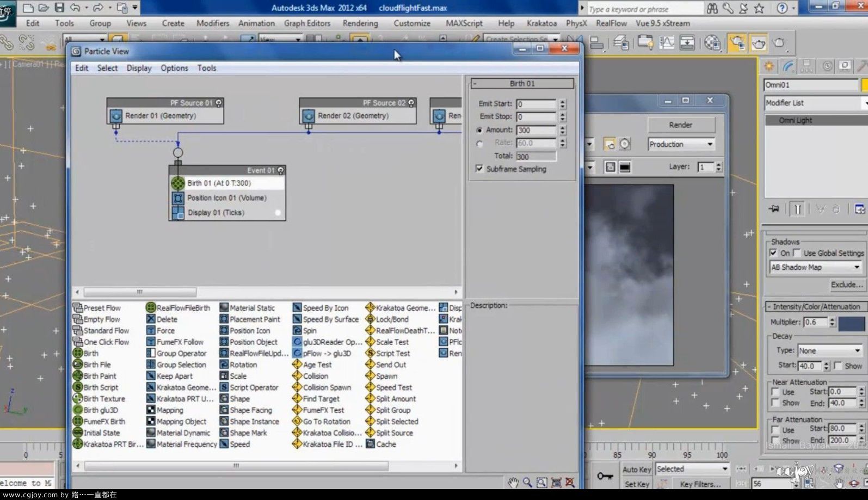Pin the modifier stack
Viewport: 868px width, 500px height.
(x=773, y=209)
